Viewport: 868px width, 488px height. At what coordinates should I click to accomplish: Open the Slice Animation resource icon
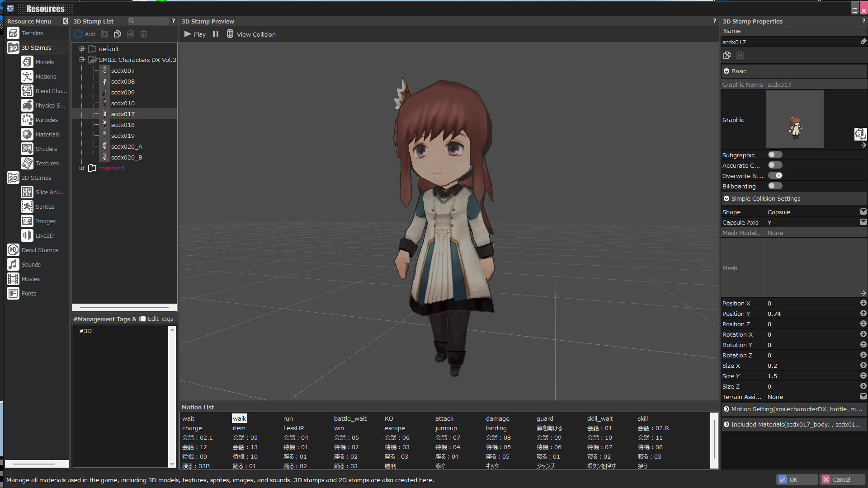coord(27,192)
